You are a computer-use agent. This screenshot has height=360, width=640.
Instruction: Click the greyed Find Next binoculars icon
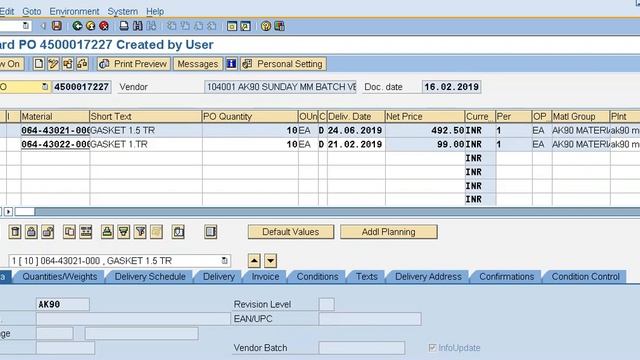(151, 26)
